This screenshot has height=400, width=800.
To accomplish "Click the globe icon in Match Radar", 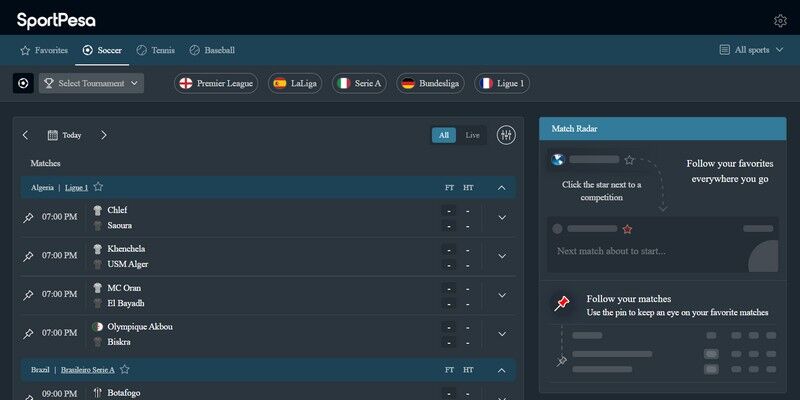I will (558, 160).
